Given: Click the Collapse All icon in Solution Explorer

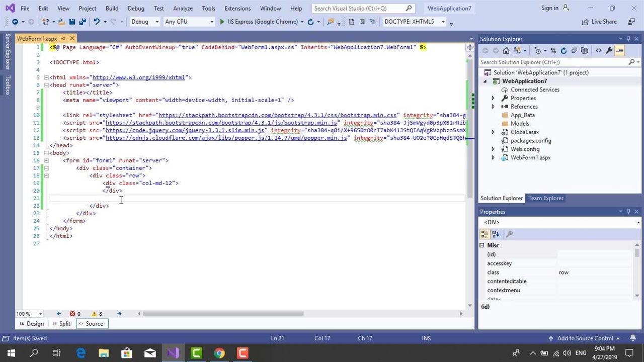Looking at the screenshot, I should [574, 50].
